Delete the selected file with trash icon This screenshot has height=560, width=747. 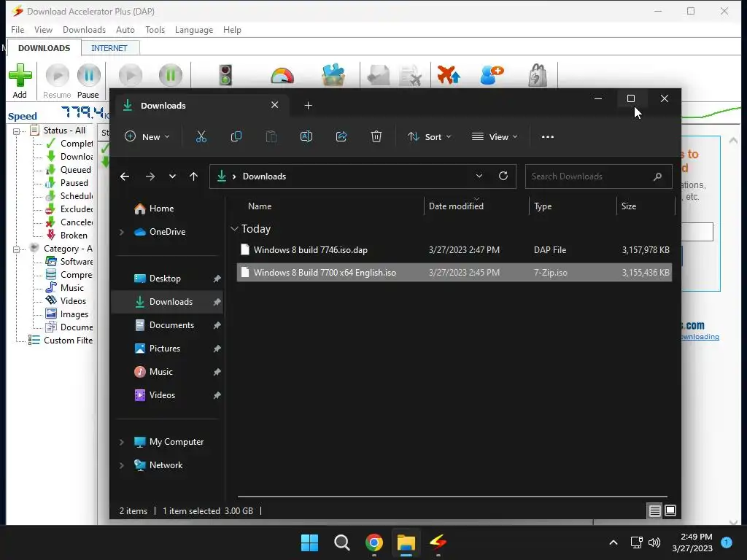point(376,136)
